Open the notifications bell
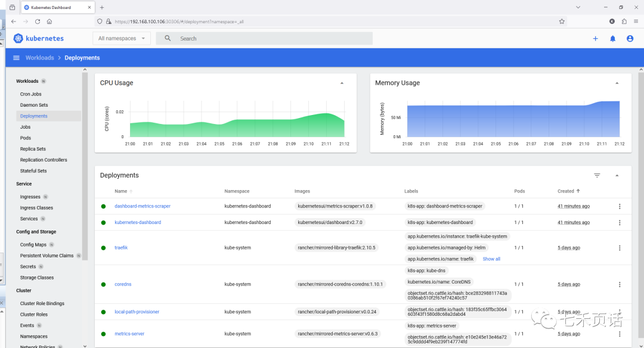 [612, 39]
